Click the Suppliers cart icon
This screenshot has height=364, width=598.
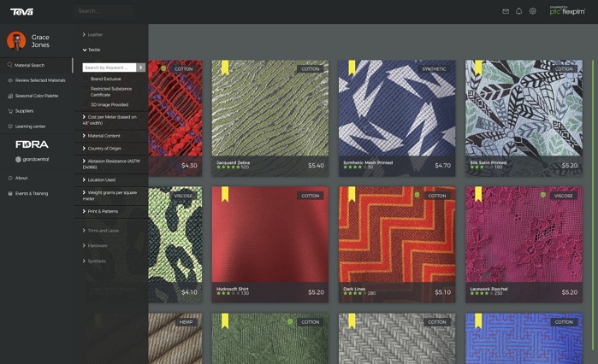10,111
